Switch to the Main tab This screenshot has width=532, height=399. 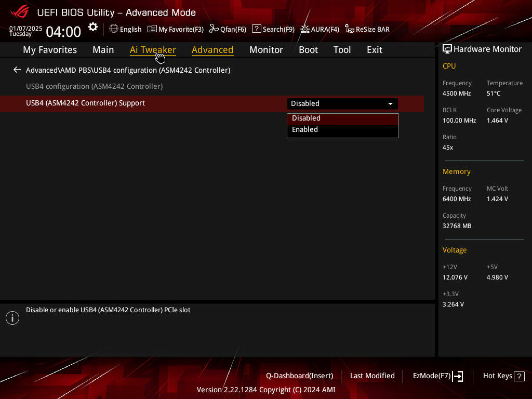[x=103, y=50]
